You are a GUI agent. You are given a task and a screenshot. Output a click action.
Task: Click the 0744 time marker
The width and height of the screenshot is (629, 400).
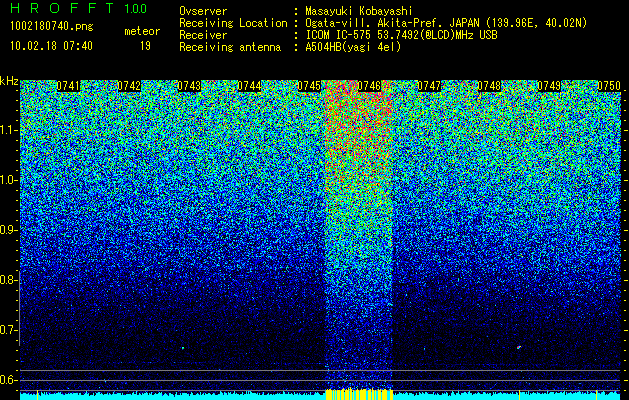click(249, 86)
